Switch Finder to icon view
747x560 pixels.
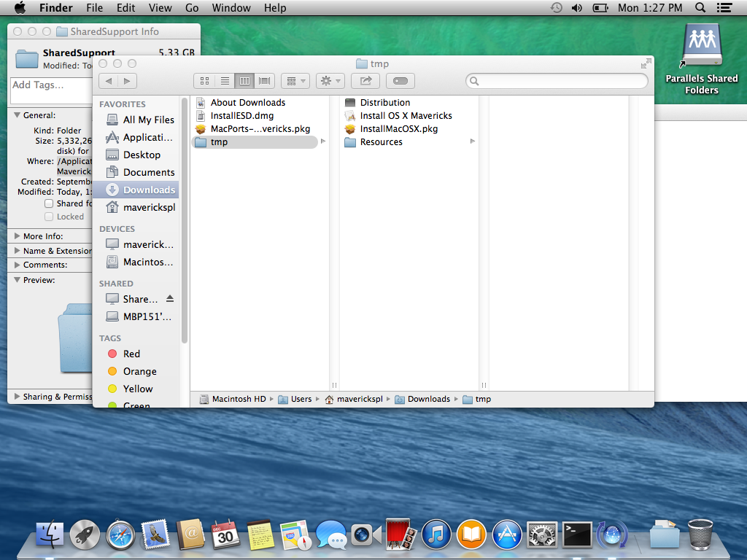205,81
